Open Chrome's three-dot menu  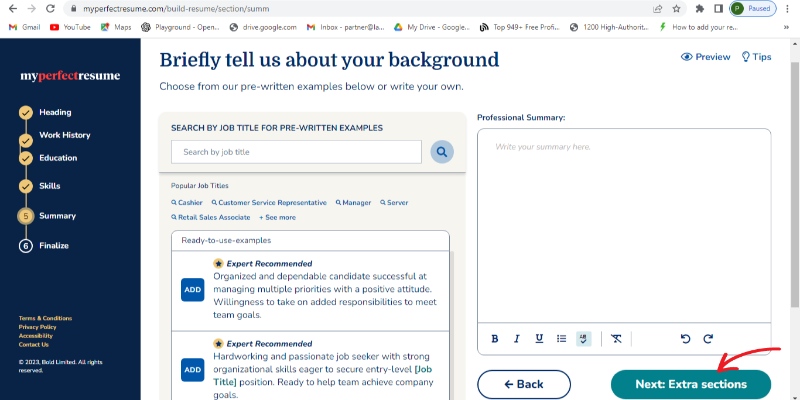(x=786, y=8)
